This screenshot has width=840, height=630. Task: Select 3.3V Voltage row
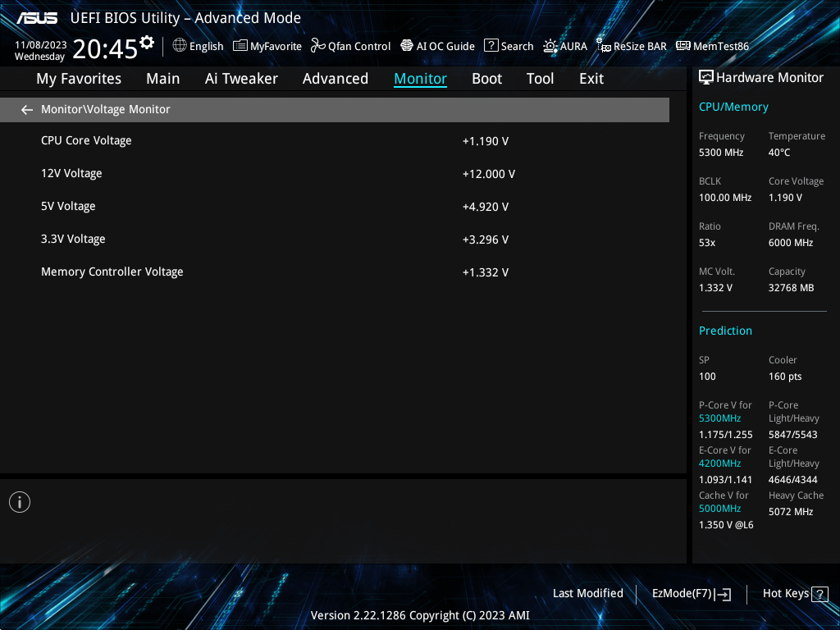tap(335, 239)
